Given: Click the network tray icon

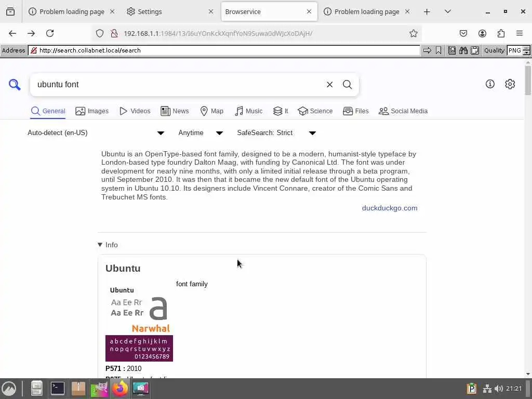Looking at the screenshot, I should point(487,389).
